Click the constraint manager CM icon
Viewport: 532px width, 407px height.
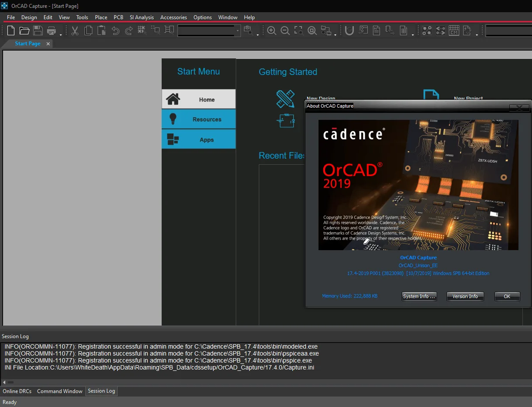click(454, 31)
